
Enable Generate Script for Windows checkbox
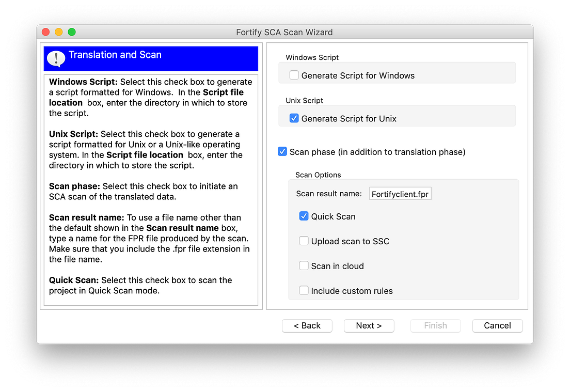(x=294, y=75)
